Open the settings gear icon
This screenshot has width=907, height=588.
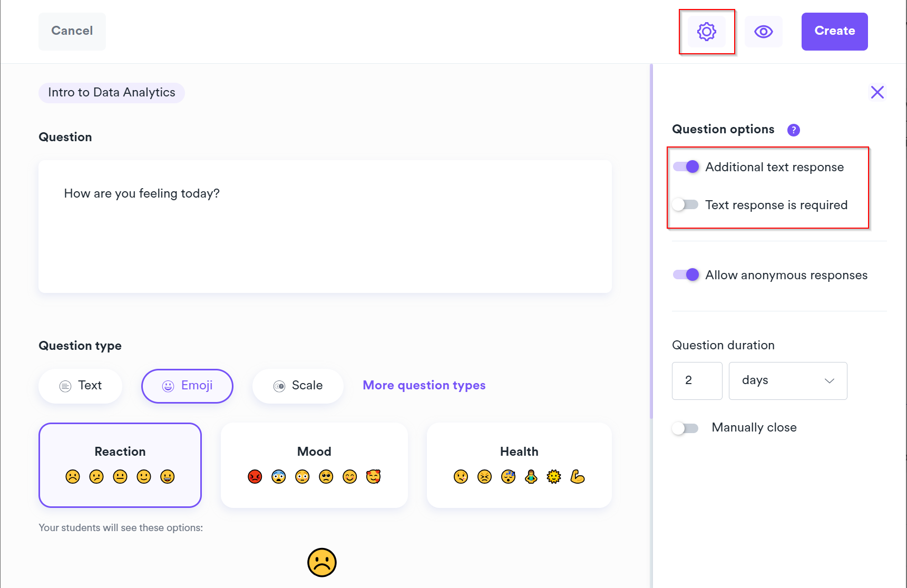(x=706, y=32)
